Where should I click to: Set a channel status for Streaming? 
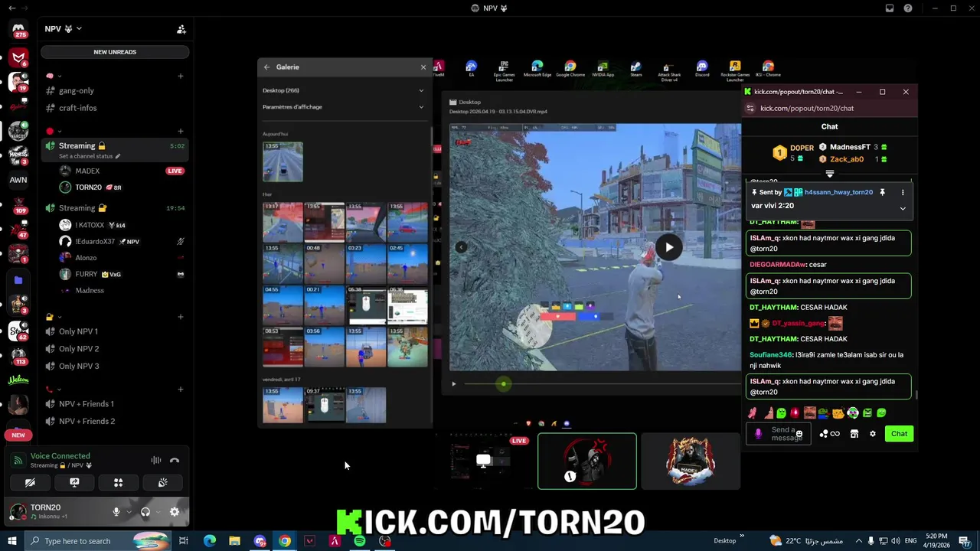pyautogui.click(x=90, y=156)
